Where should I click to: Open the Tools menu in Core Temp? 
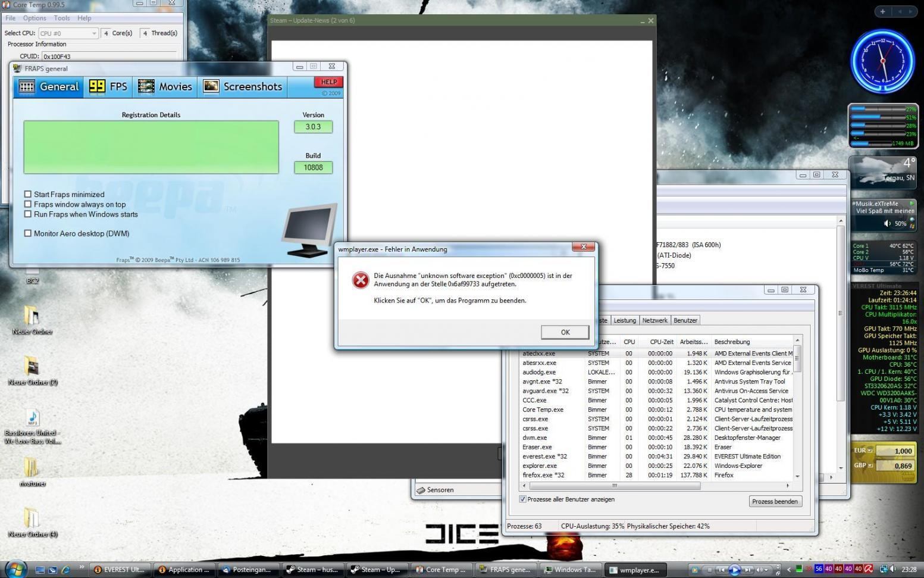click(62, 18)
